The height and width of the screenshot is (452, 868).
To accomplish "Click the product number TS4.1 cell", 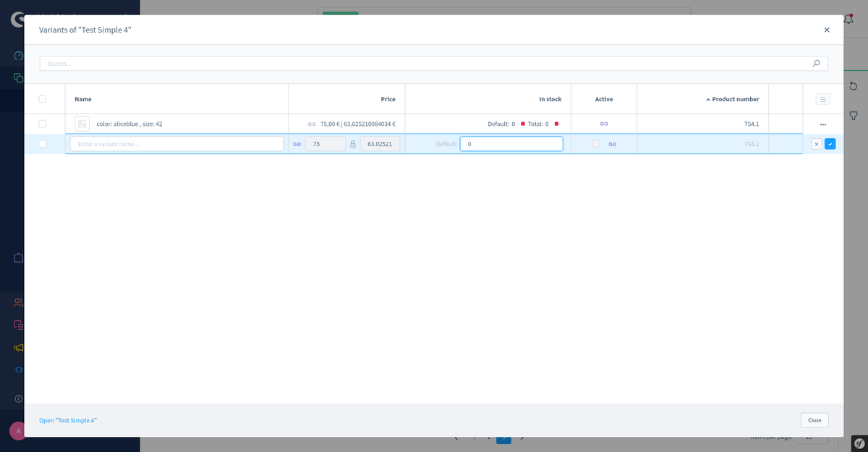I will tap(752, 124).
